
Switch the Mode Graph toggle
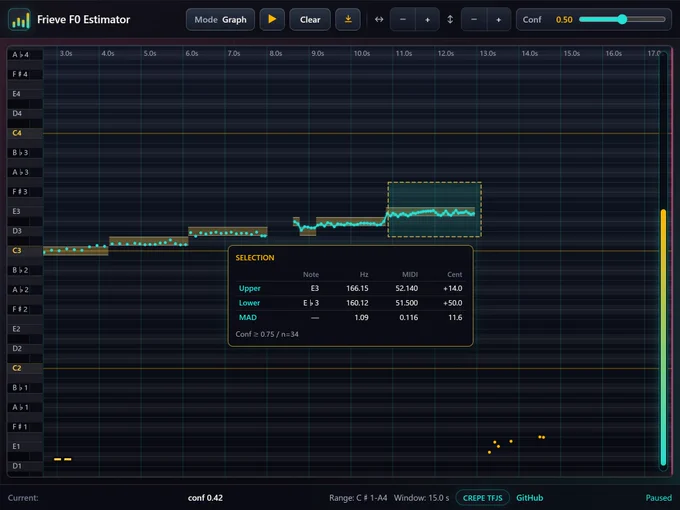click(220, 20)
